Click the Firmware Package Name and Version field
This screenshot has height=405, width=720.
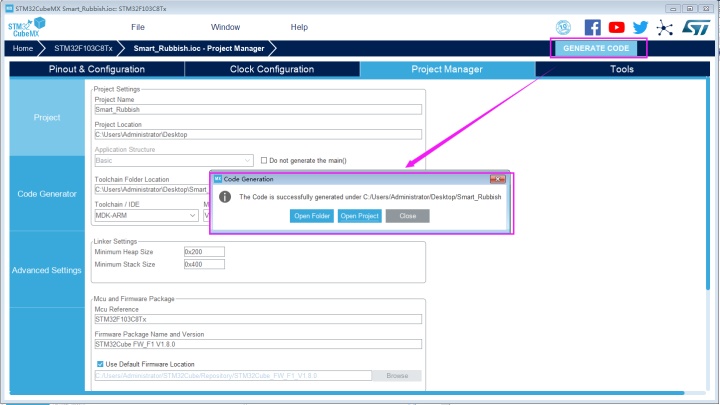click(x=258, y=344)
